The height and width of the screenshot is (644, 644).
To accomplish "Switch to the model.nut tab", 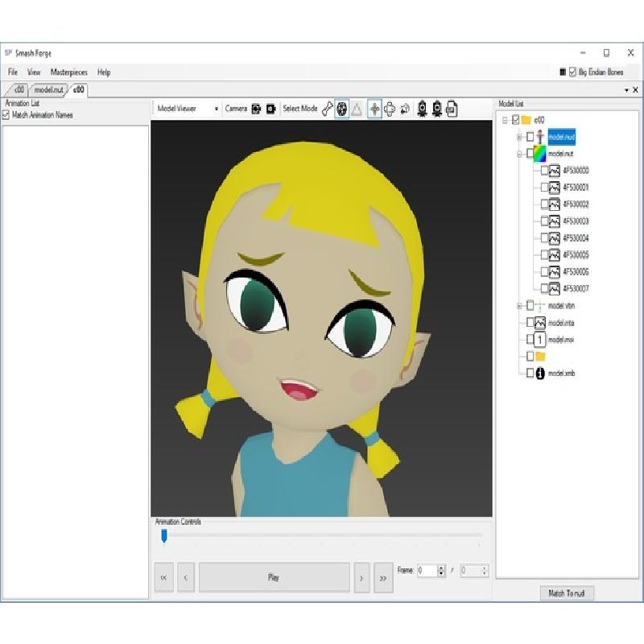I will click(x=49, y=89).
